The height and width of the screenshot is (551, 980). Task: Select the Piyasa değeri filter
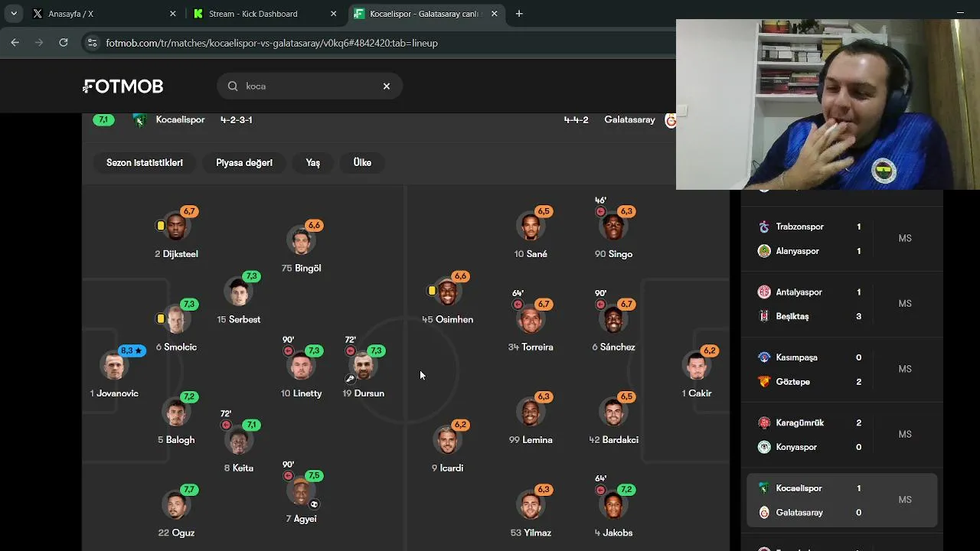(x=244, y=162)
